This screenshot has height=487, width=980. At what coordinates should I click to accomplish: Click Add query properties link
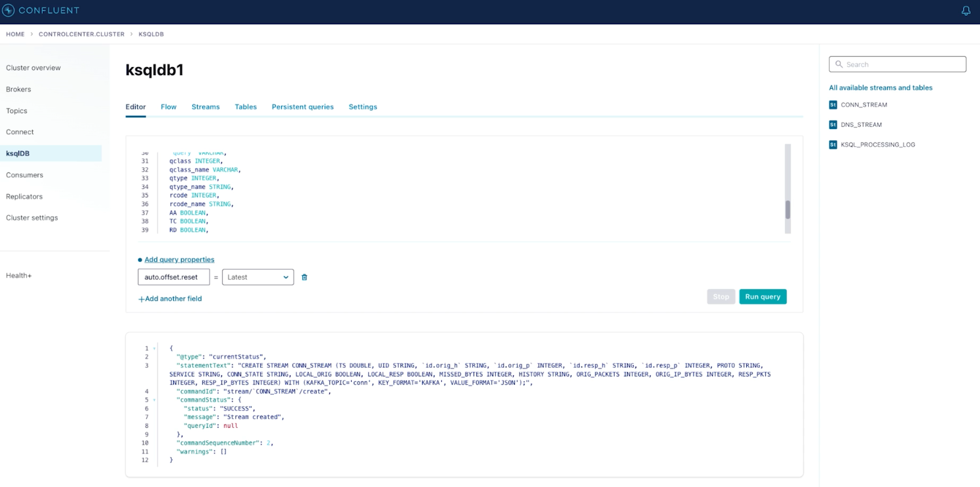pos(179,259)
